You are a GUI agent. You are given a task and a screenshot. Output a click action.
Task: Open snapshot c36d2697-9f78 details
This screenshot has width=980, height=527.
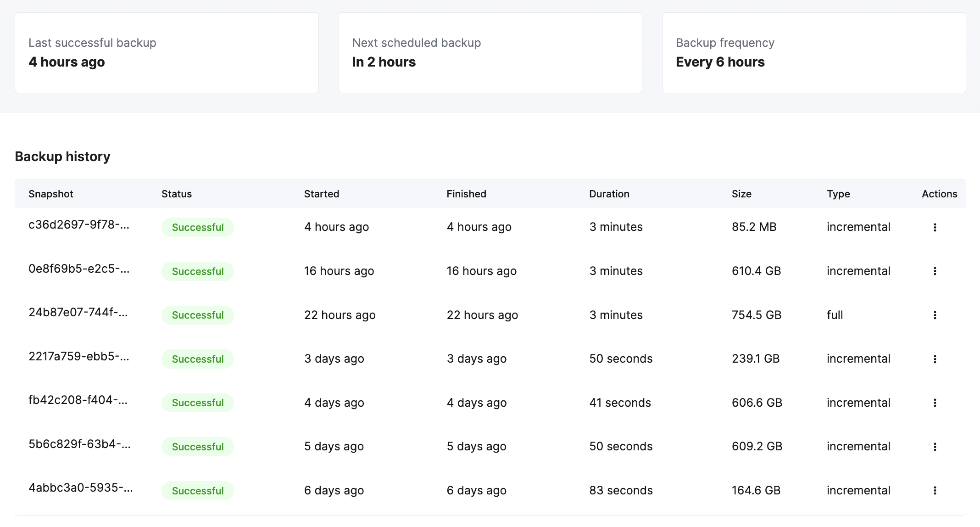click(x=79, y=225)
